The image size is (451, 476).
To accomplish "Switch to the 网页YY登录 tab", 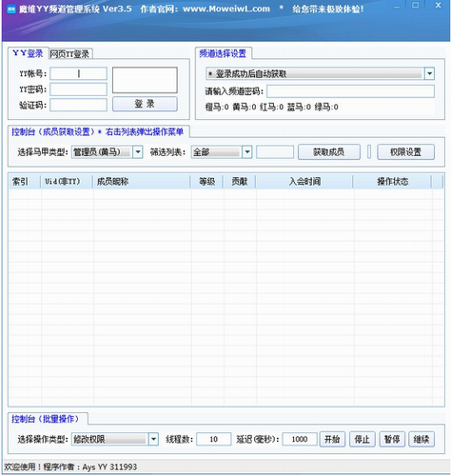I will [70, 54].
